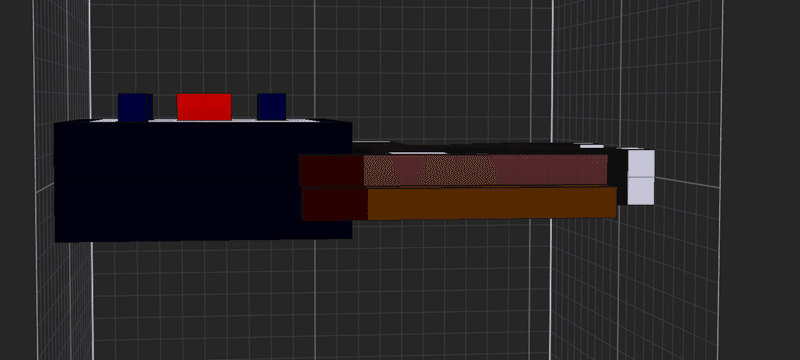The height and width of the screenshot is (360, 800).
Task: Click the upper white block at the arm's end
Action: click(641, 163)
